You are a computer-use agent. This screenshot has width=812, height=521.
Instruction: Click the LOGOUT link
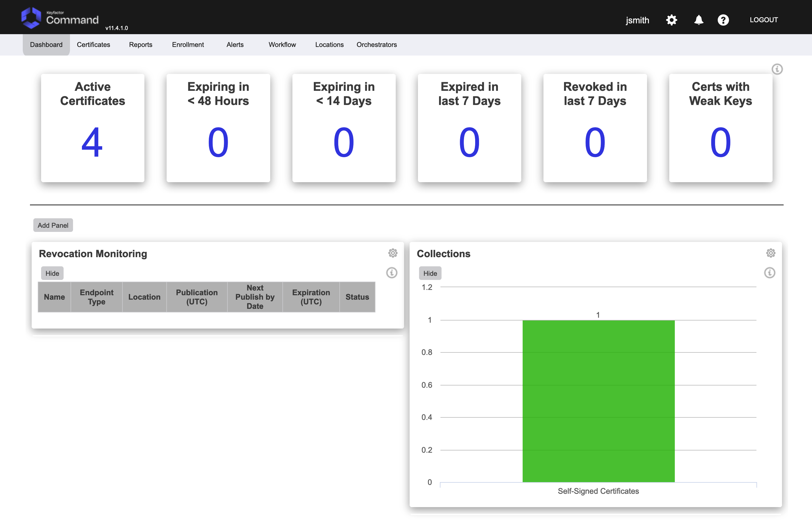coord(764,20)
